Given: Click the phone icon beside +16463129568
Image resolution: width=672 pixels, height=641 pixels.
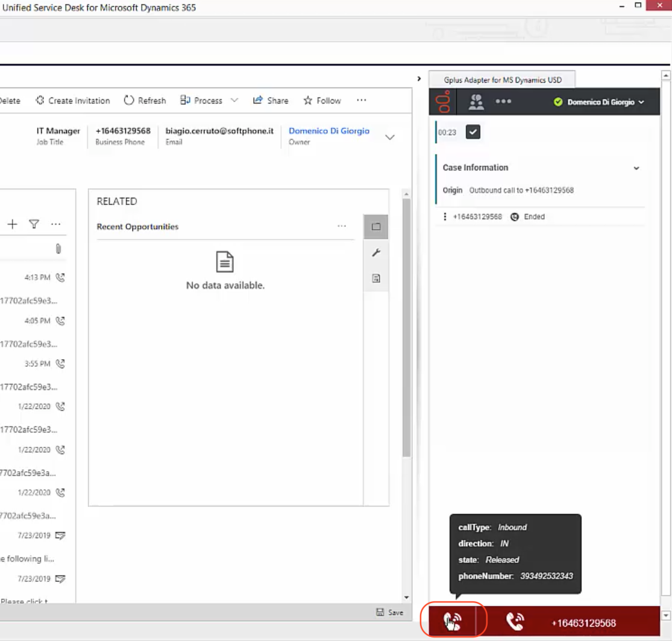Looking at the screenshot, I should tap(515, 621).
